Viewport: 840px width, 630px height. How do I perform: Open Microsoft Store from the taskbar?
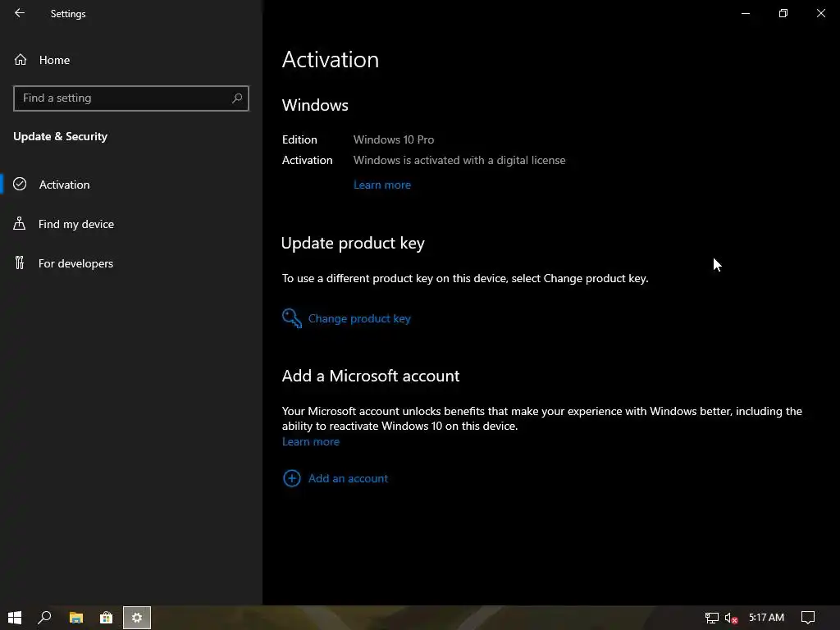click(x=106, y=618)
